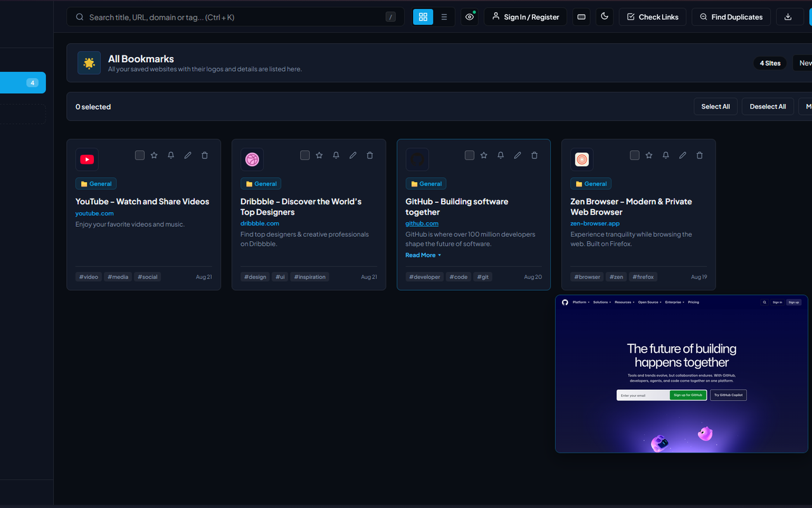This screenshot has width=812, height=508.
Task: Click General folder tag on Dribbble card
Action: pos(261,184)
